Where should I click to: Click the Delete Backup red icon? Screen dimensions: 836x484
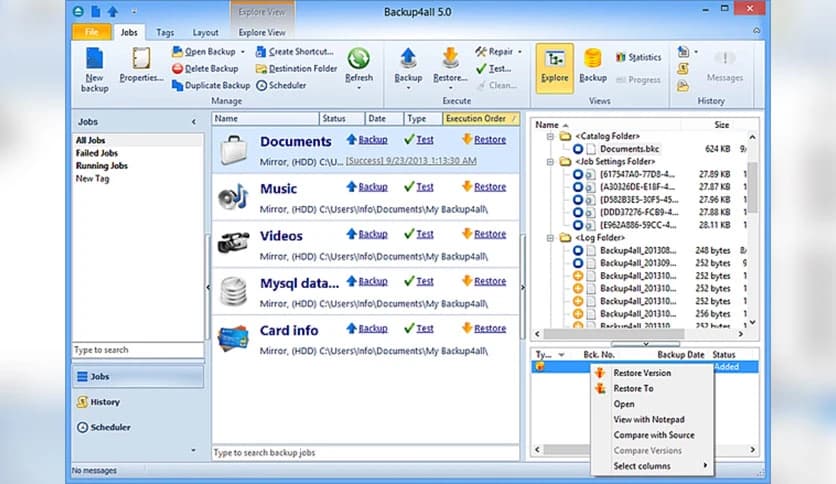pos(178,69)
